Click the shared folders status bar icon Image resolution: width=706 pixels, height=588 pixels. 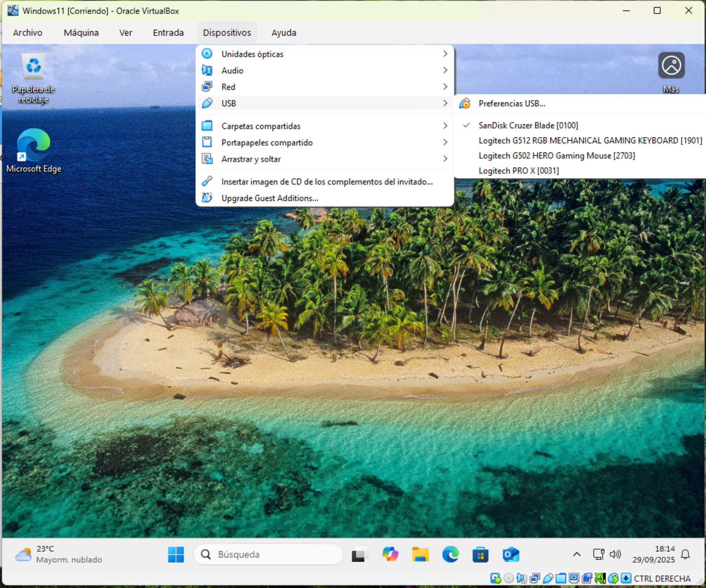click(x=561, y=578)
